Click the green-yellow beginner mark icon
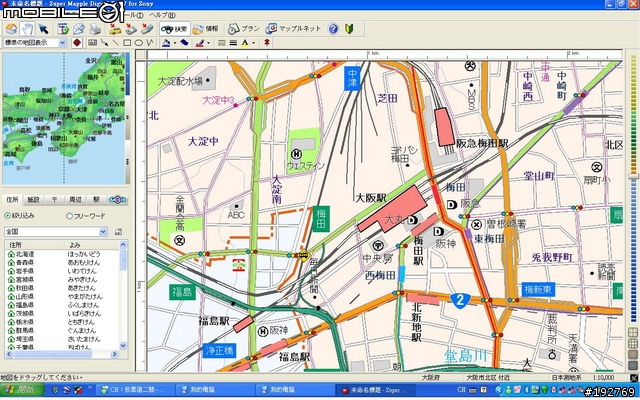Viewport: 640px width, 400px height. tap(349, 29)
